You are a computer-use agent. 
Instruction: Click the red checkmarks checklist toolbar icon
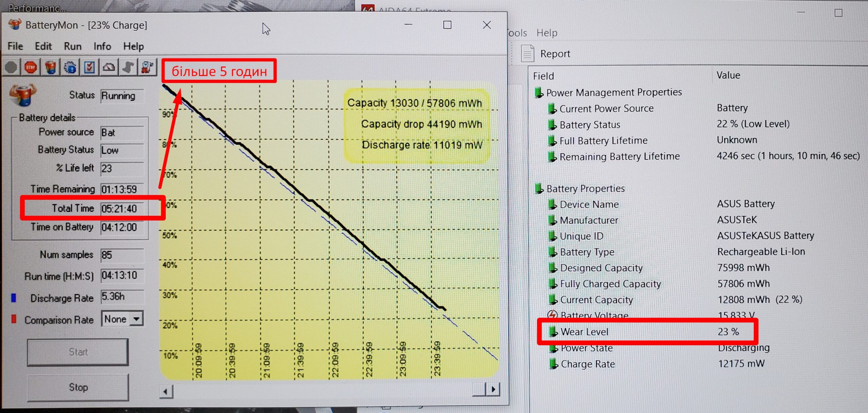coord(89,67)
